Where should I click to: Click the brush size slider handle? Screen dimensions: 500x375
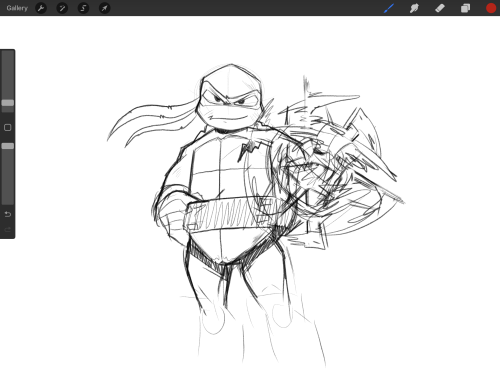coord(8,103)
